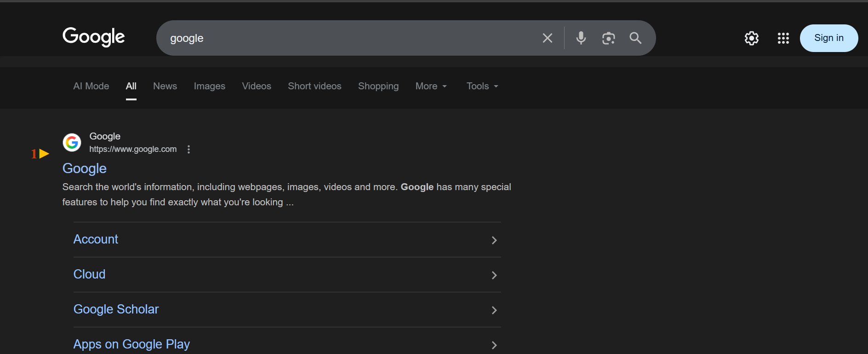Open the Settings gear icon
This screenshot has height=354, width=868.
[752, 38]
